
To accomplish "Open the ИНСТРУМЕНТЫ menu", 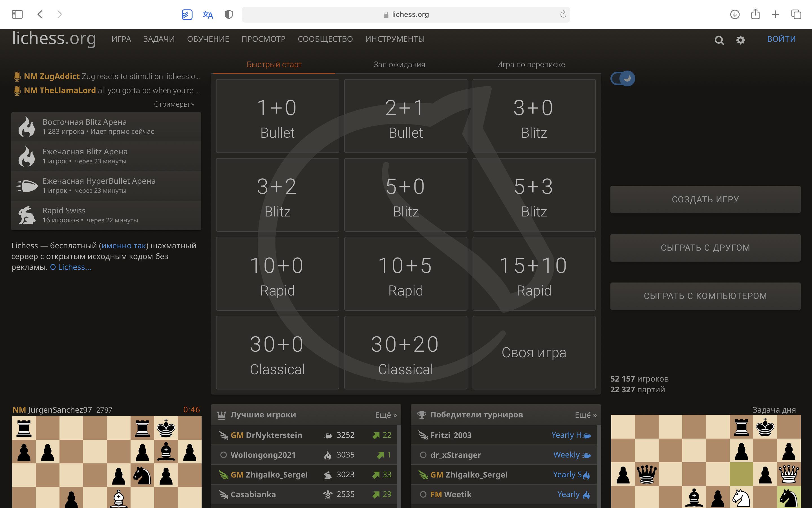I will pos(395,39).
